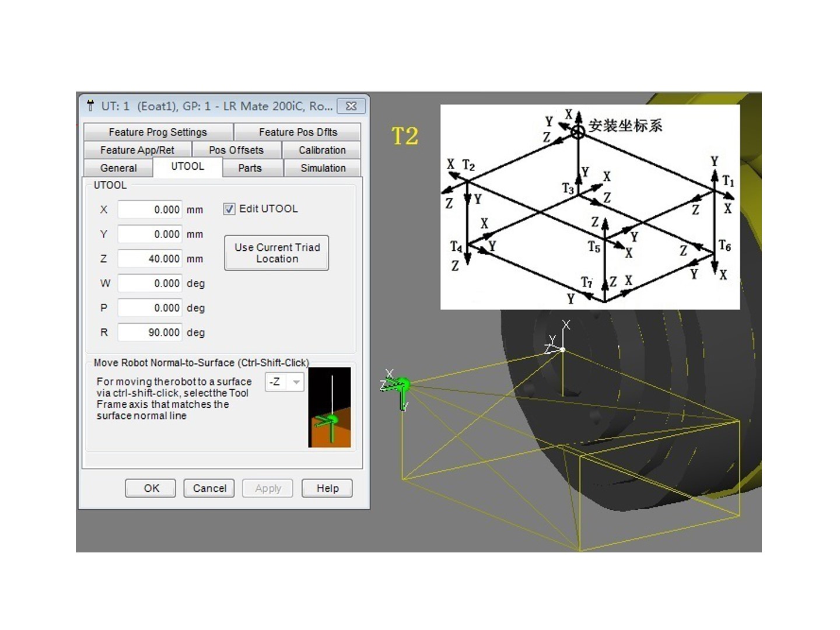This screenshot has height=630, width=840.
Task: Open the Calibration tab
Action: 322,150
